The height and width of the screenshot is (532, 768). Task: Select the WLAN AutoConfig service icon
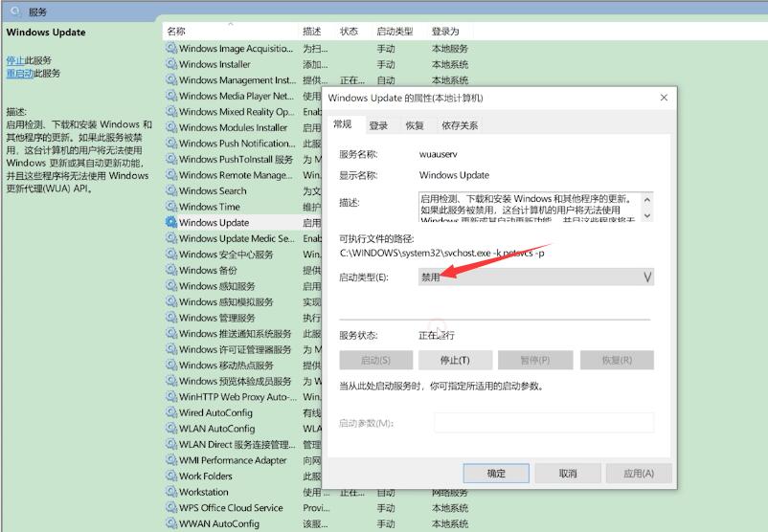click(171, 429)
